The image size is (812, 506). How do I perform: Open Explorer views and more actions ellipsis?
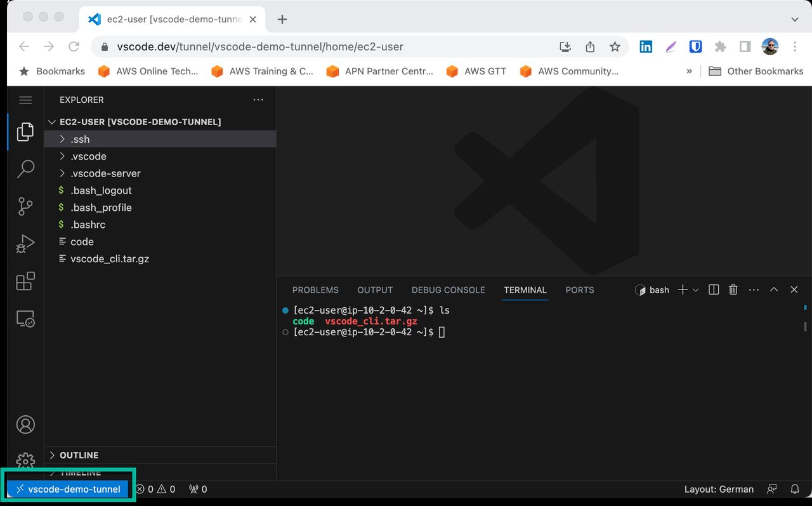pyautogui.click(x=258, y=100)
